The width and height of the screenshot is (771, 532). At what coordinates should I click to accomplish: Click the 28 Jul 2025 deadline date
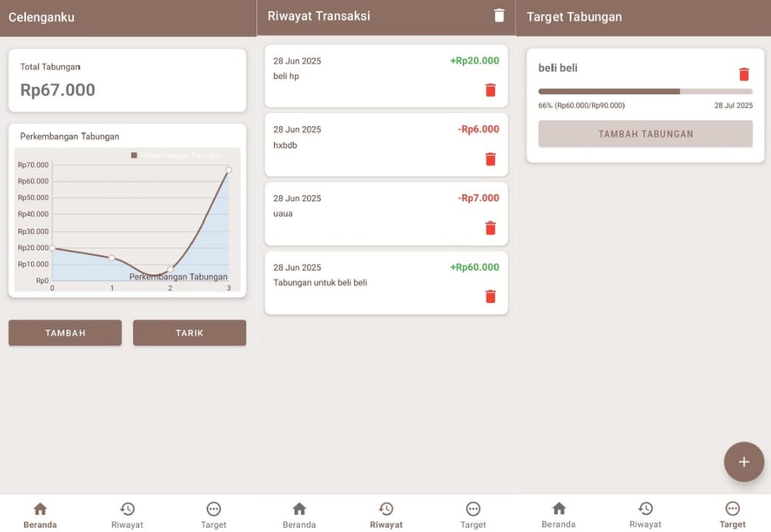[733, 105]
